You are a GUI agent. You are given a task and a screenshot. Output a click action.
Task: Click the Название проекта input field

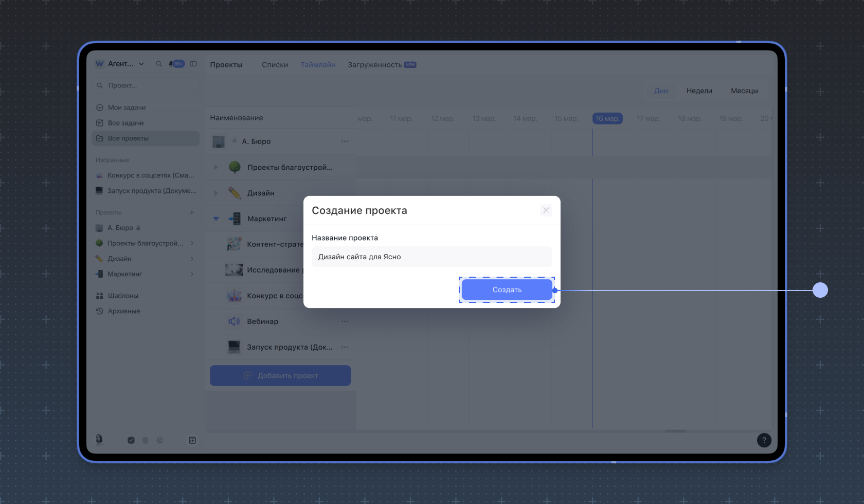431,257
